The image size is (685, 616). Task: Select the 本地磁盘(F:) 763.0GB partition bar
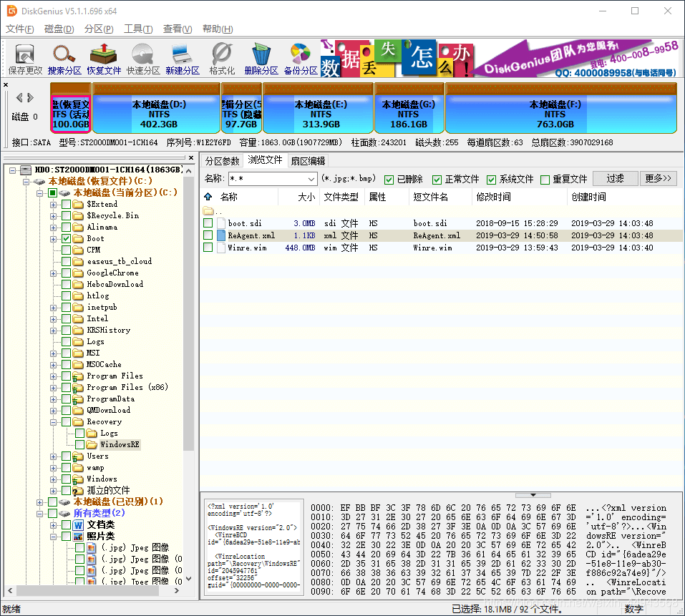click(561, 108)
